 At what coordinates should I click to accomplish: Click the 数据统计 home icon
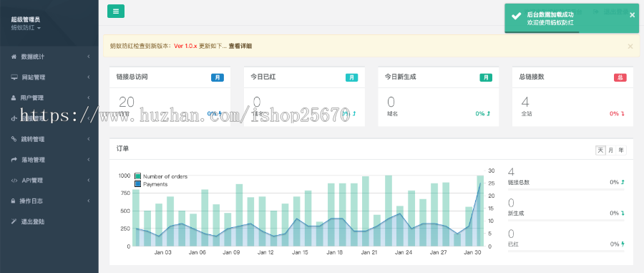tap(14, 57)
